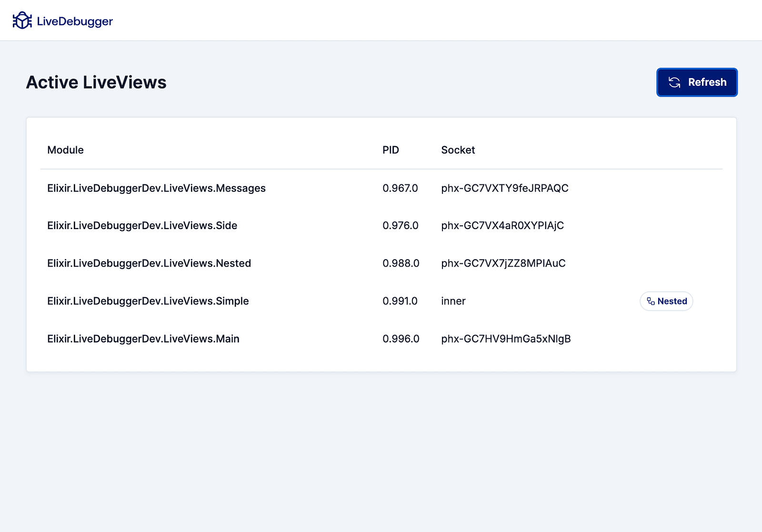
Task: Open the LiveDebugger home text link
Action: click(75, 21)
